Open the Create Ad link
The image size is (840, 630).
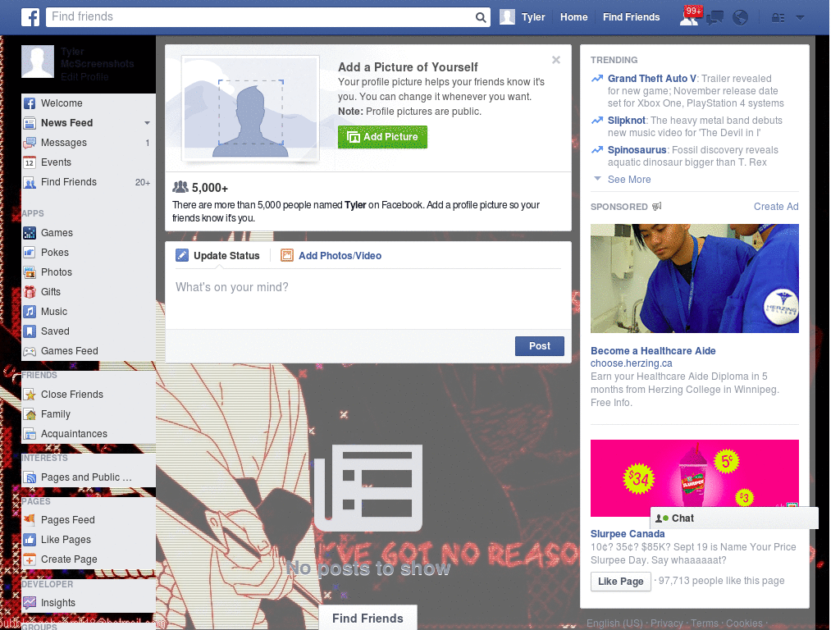point(776,207)
